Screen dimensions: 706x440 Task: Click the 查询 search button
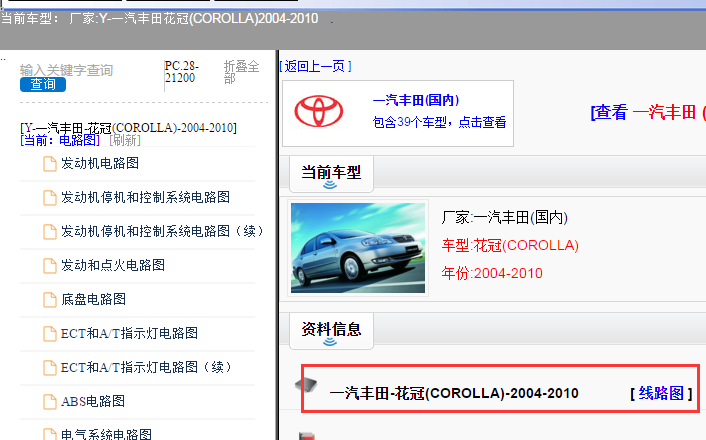pyautogui.click(x=43, y=85)
